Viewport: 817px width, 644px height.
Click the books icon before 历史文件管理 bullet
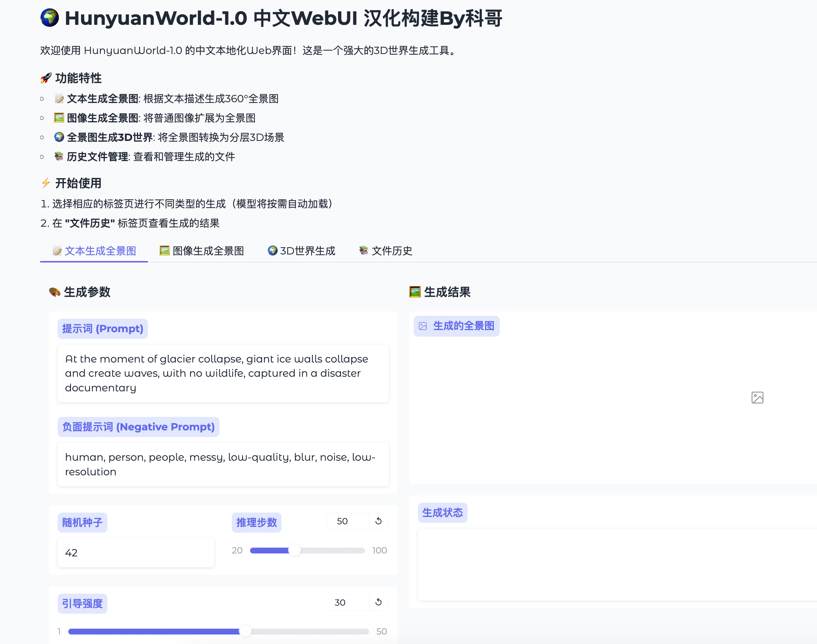tap(59, 157)
